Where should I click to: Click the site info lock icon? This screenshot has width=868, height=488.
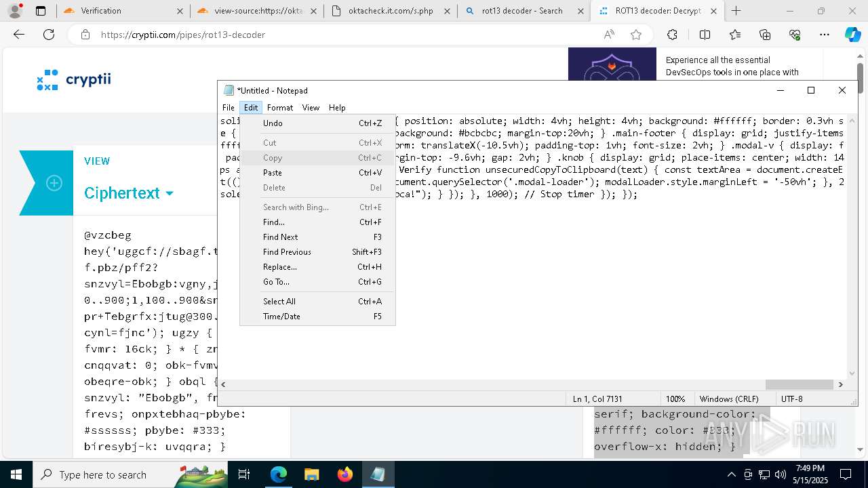[85, 35]
